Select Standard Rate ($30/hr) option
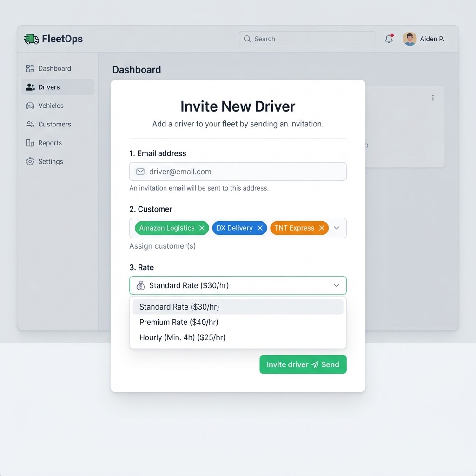 coord(238,307)
